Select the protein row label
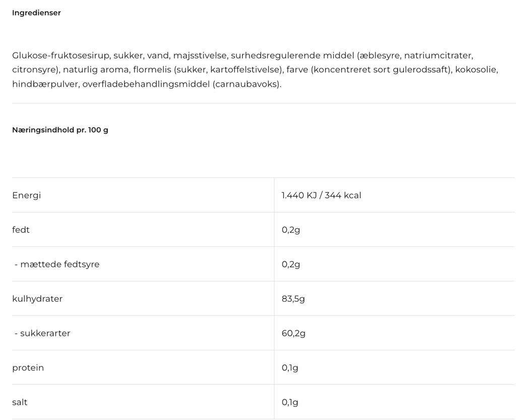 coord(28,368)
